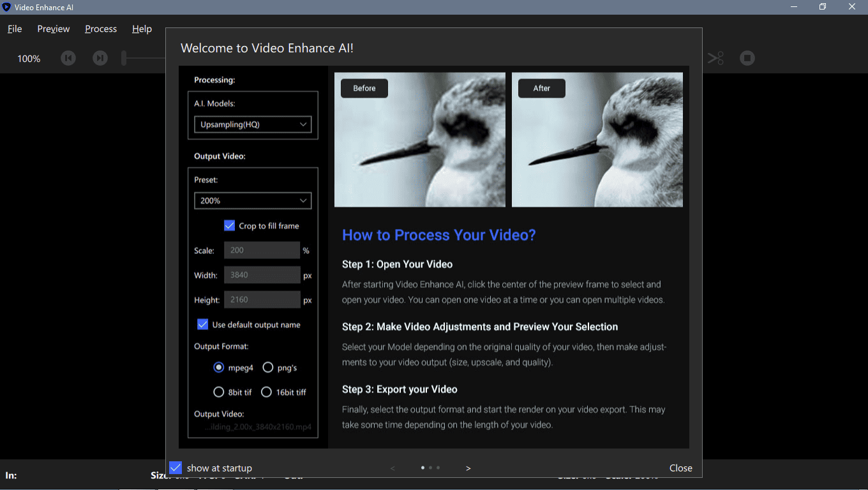Open the Help menu
This screenshot has height=490, width=868.
(x=142, y=29)
